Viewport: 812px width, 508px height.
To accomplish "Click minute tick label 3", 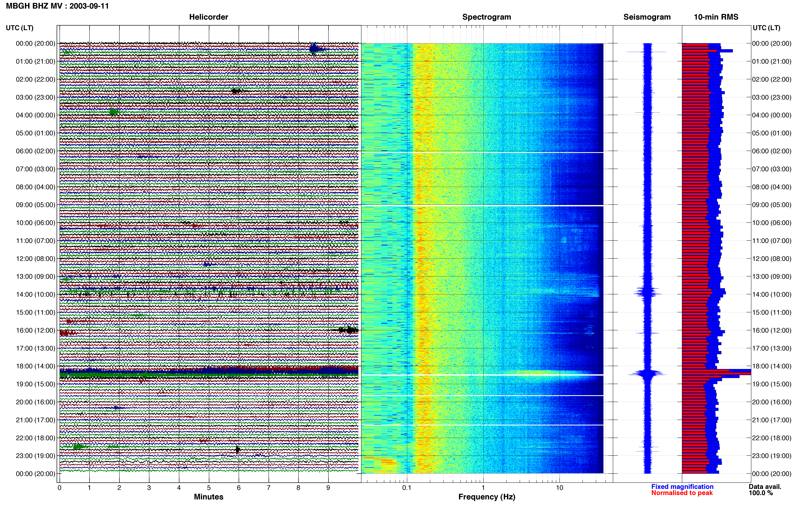I will pos(149,488).
